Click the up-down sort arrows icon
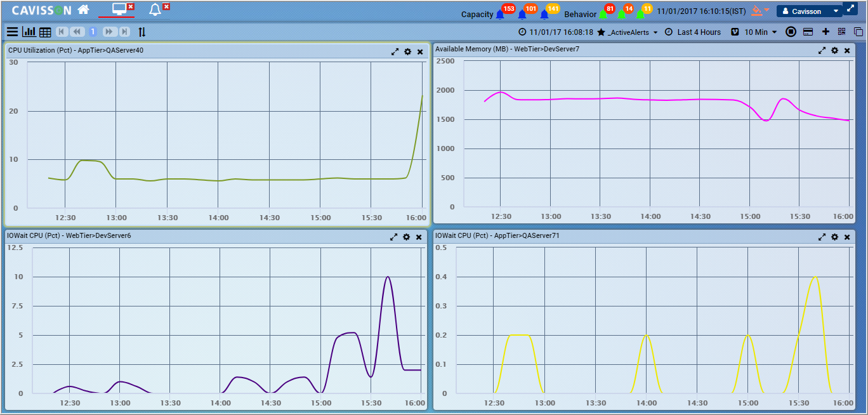868x415 pixels. tap(141, 32)
